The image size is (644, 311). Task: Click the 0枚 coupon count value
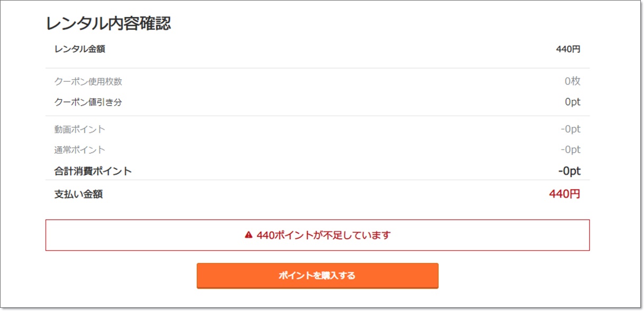click(x=572, y=81)
